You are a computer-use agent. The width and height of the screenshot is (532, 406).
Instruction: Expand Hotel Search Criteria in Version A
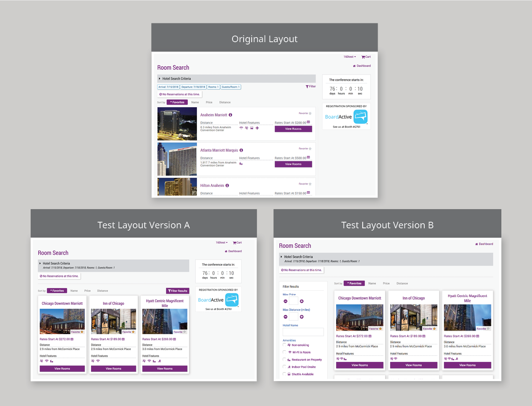click(x=113, y=265)
